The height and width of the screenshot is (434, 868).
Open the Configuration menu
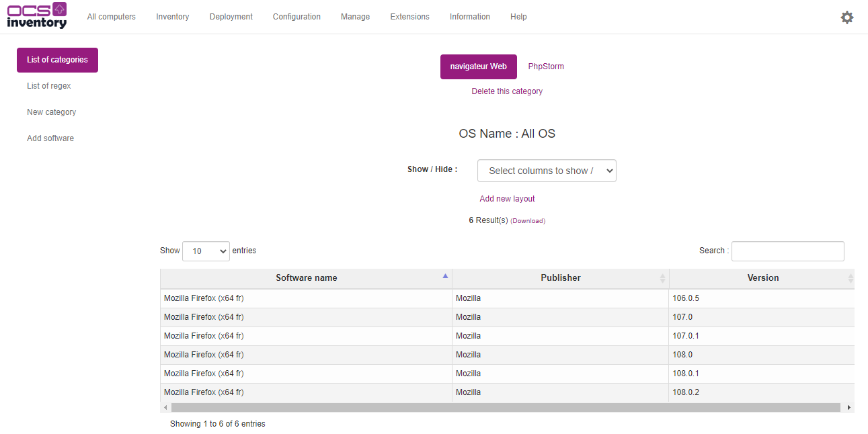point(297,17)
